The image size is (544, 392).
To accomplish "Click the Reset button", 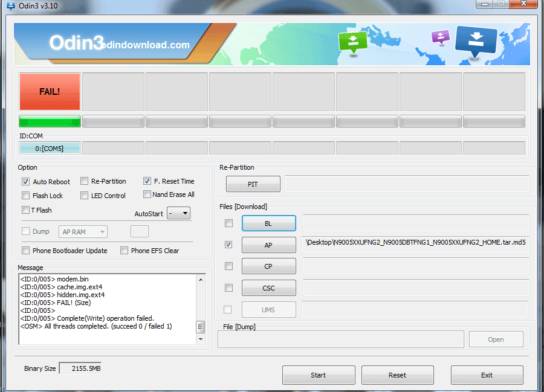I will (x=397, y=375).
